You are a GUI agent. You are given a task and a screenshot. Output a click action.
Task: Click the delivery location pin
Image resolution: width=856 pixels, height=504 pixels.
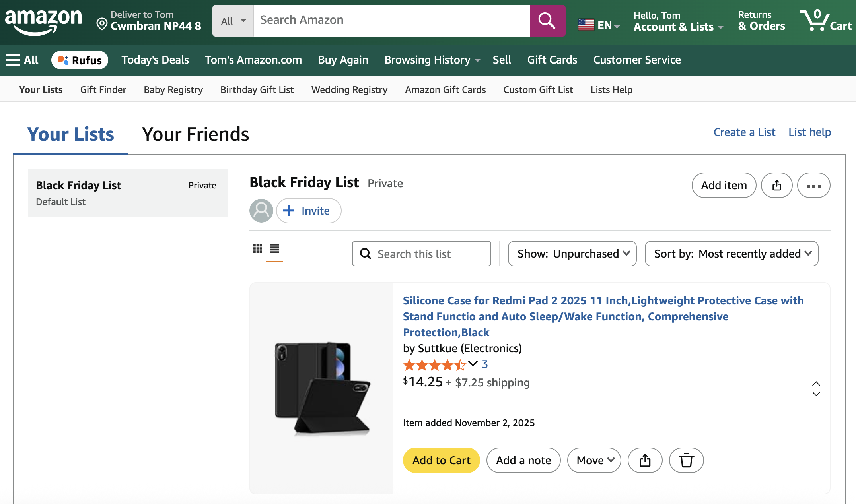[x=101, y=24]
